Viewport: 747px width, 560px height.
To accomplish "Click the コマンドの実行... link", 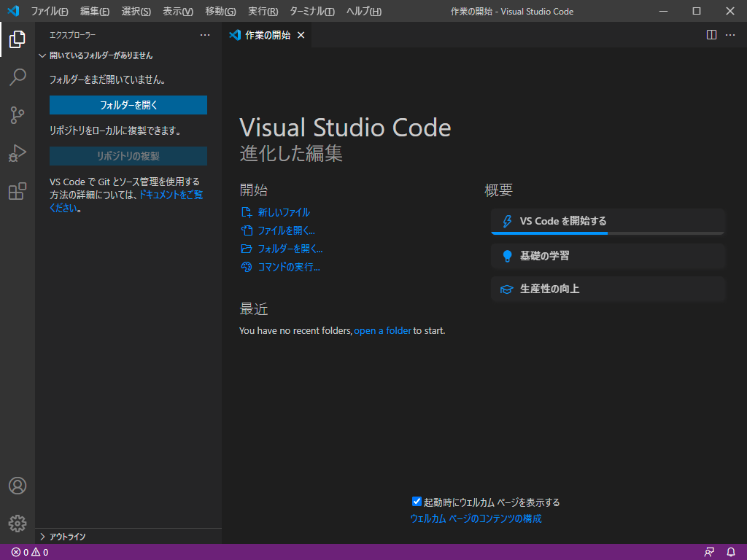I will pyautogui.click(x=289, y=267).
